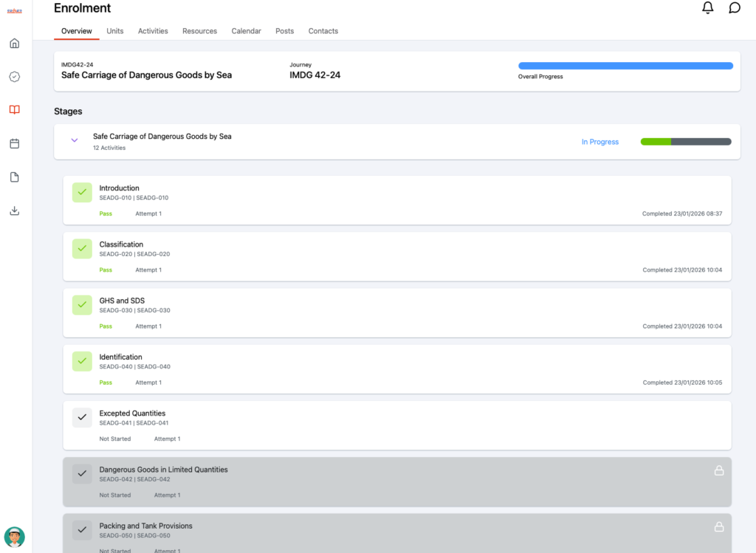756x553 pixels.
Task: Click the green check beside Introduction
Action: (x=82, y=192)
